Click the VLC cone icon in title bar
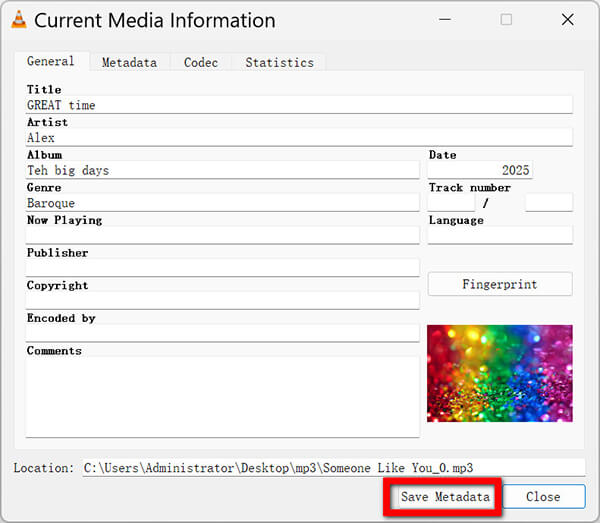The image size is (600, 523). 19,20
